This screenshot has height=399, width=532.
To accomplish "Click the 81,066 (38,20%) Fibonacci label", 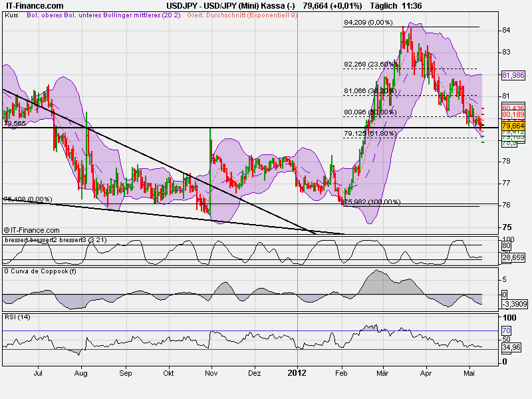I will 370,91.
